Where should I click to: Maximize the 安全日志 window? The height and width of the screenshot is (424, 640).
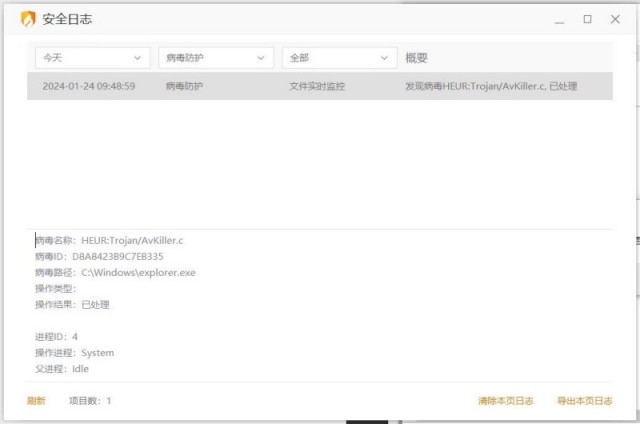[x=587, y=19]
